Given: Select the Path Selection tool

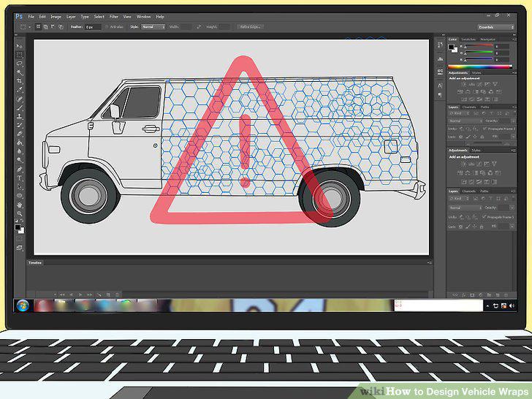Looking at the screenshot, I should point(19,186).
